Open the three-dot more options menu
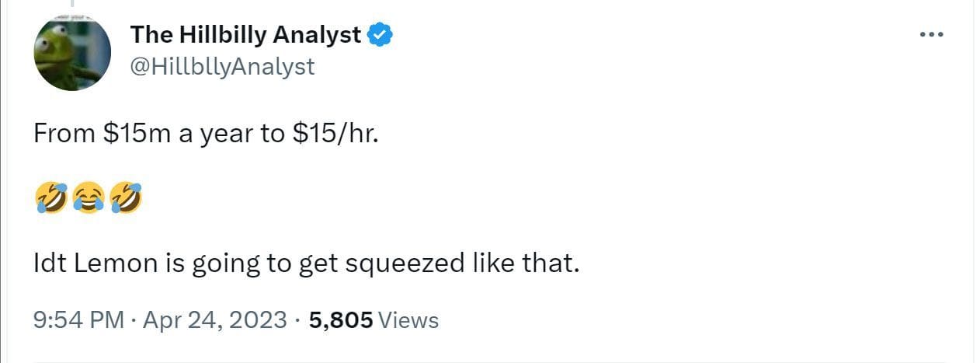980x363 pixels. tap(933, 35)
